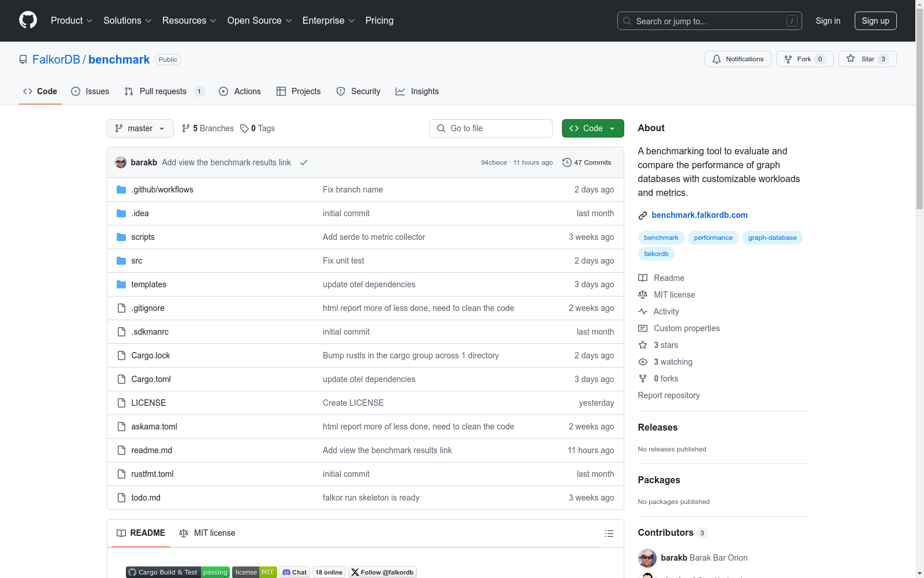The width and height of the screenshot is (924, 578).
Task: Click the watching eye icon
Action: [x=643, y=362]
